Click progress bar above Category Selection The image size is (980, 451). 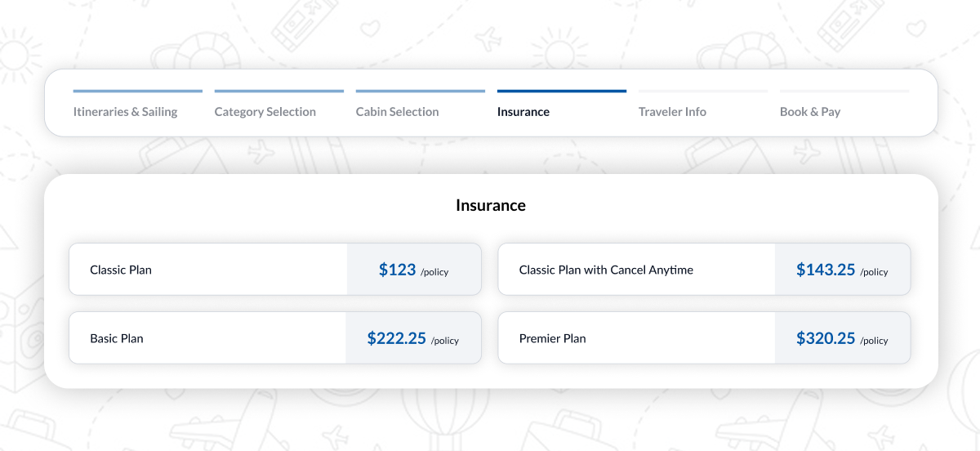coord(278,91)
